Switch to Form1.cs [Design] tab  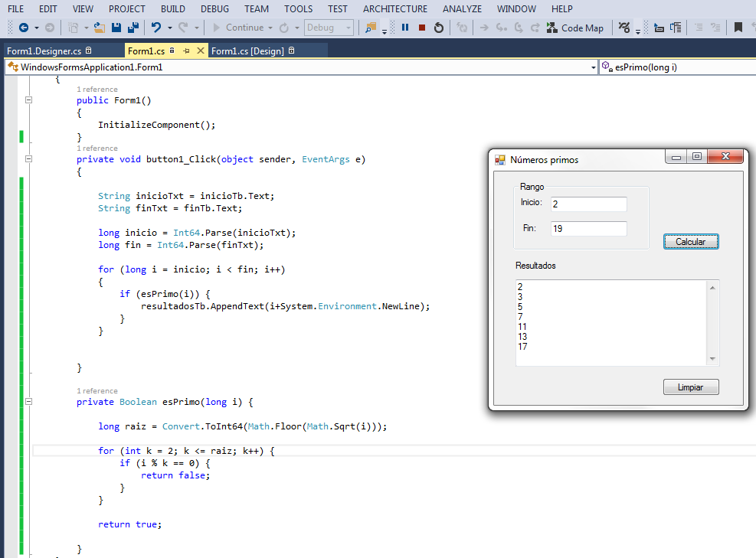pyautogui.click(x=247, y=51)
